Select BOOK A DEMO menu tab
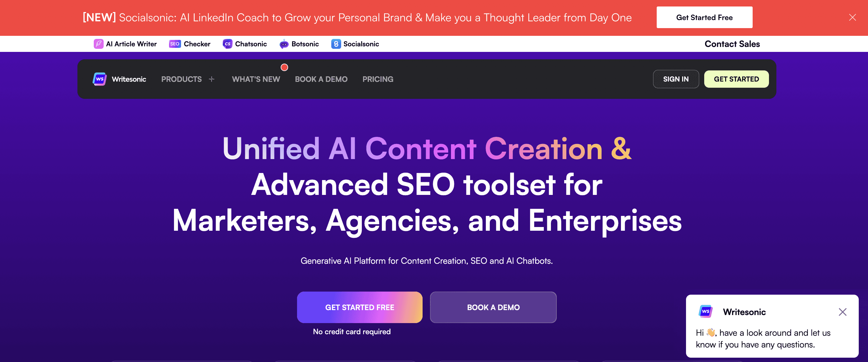Viewport: 868px width, 362px height. point(321,79)
